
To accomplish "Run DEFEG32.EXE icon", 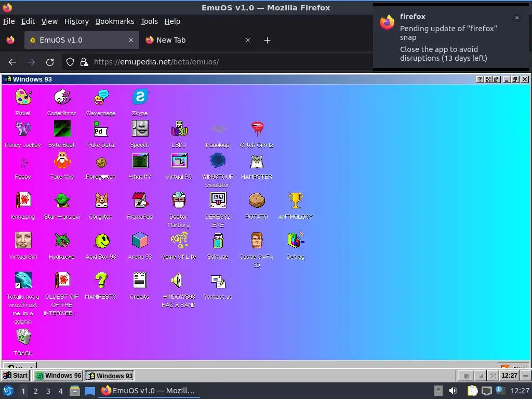I will [x=218, y=201].
